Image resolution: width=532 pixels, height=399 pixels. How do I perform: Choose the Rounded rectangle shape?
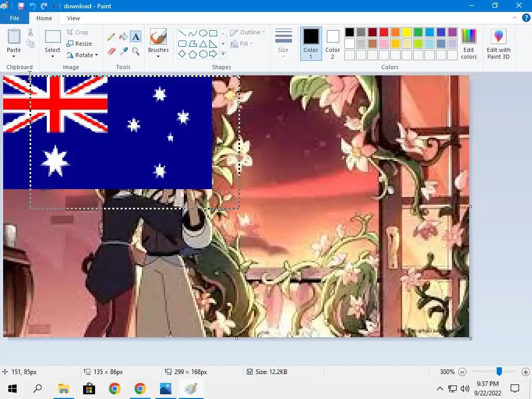pos(182,44)
